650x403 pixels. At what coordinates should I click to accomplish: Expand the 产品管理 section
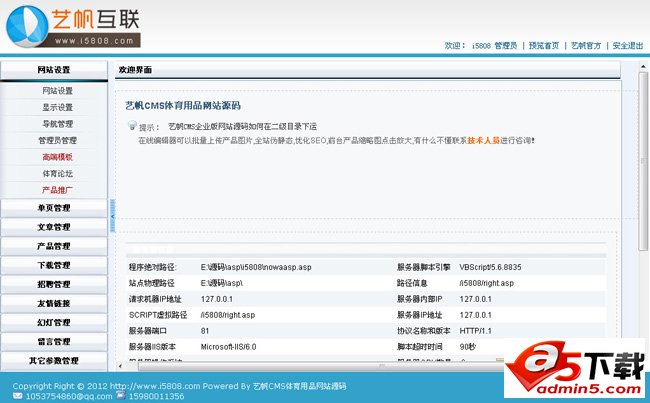[x=53, y=246]
